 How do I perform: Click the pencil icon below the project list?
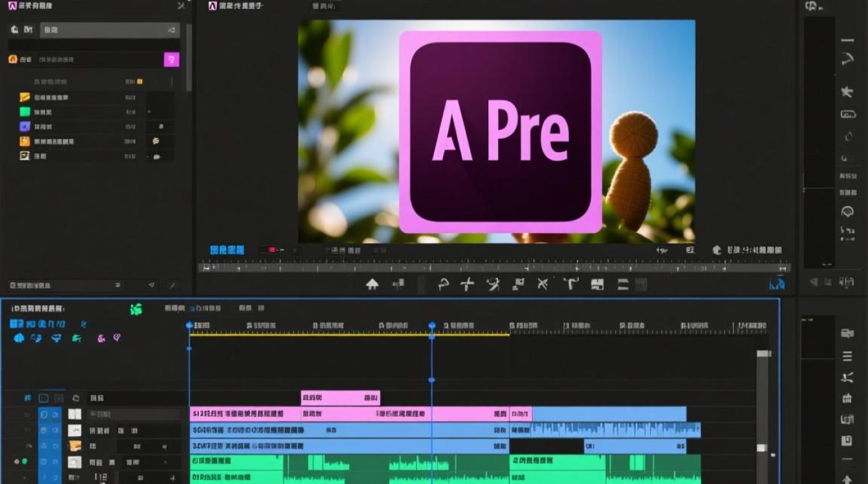[x=172, y=285]
